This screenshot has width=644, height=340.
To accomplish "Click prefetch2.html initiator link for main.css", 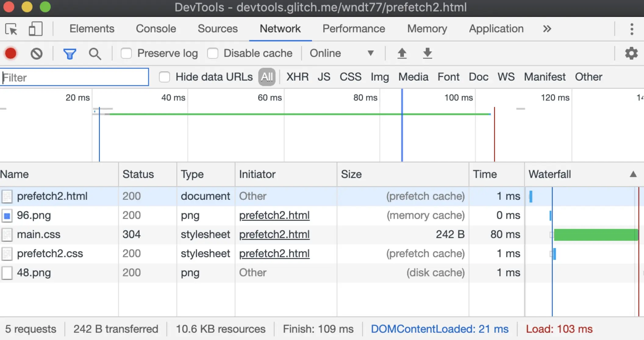I will (274, 234).
